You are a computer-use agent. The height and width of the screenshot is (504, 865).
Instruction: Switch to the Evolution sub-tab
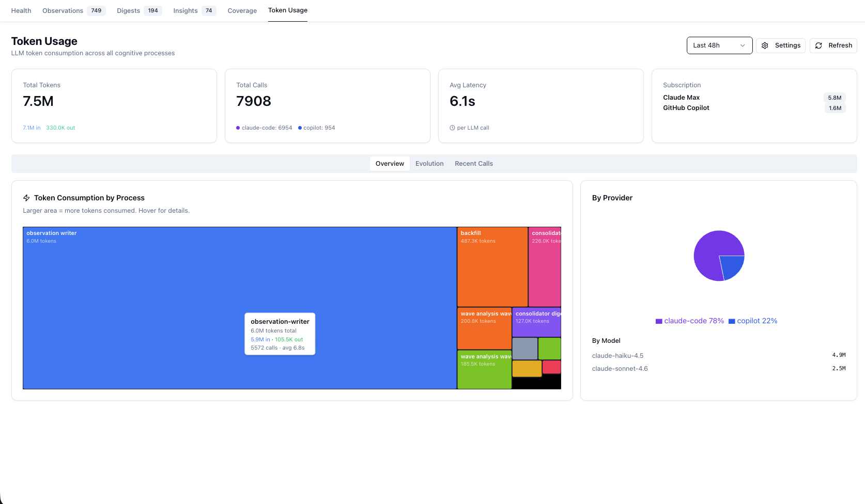pyautogui.click(x=429, y=164)
